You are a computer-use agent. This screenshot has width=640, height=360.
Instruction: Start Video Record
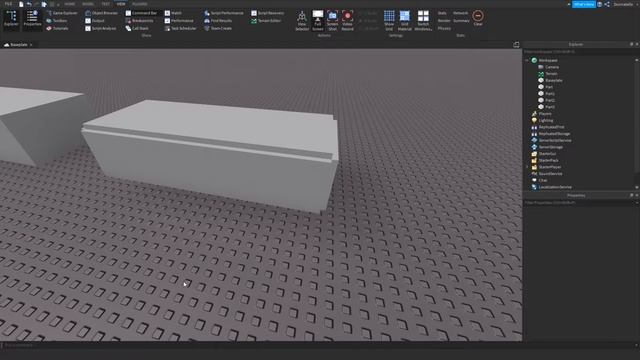pyautogui.click(x=347, y=21)
